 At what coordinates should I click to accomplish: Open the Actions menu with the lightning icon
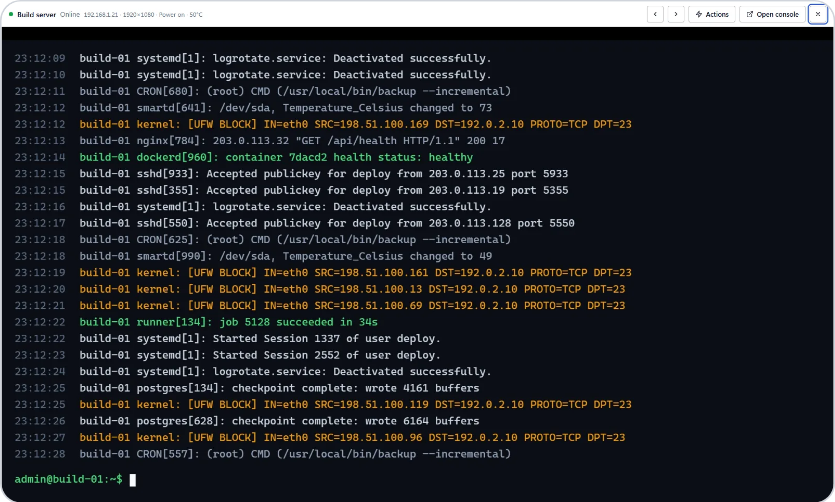pyautogui.click(x=712, y=14)
